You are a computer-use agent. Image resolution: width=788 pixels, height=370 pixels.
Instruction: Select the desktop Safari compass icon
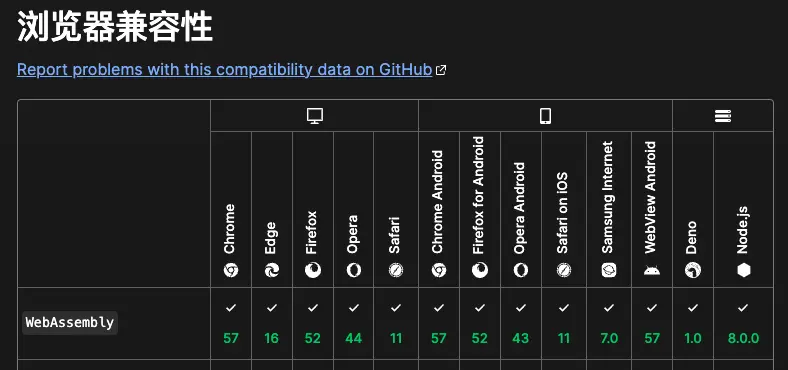[396, 270]
